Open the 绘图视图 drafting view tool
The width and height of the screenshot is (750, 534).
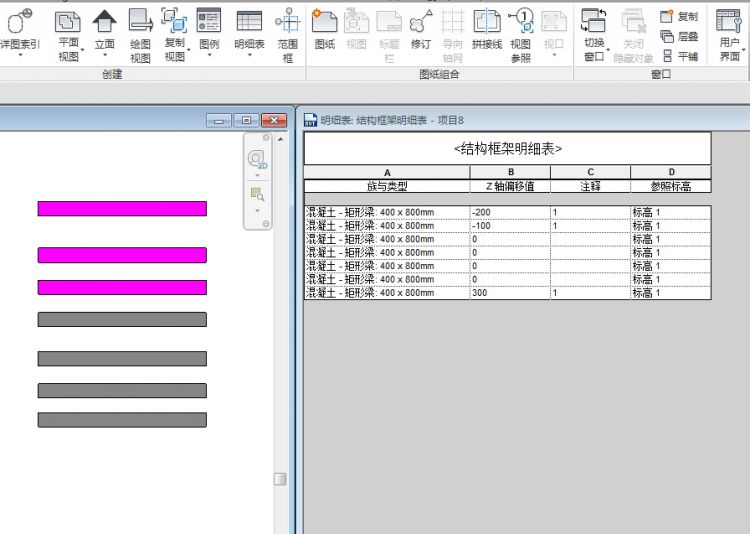point(140,36)
